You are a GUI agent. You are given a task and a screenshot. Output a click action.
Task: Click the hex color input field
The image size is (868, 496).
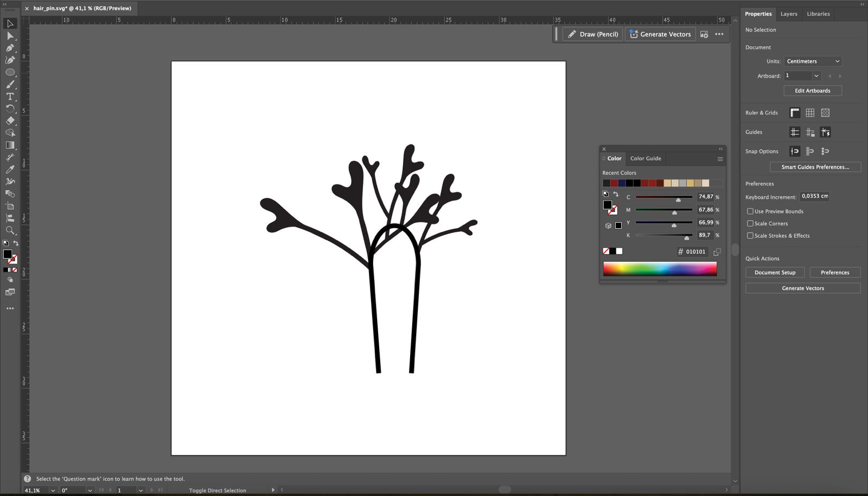pos(695,252)
